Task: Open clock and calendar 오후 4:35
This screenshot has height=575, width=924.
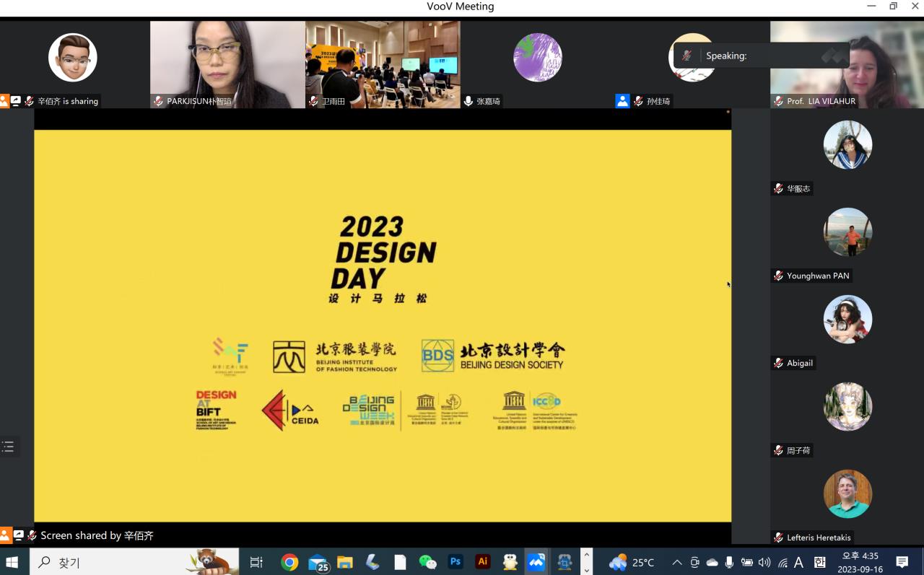Action: 860,562
